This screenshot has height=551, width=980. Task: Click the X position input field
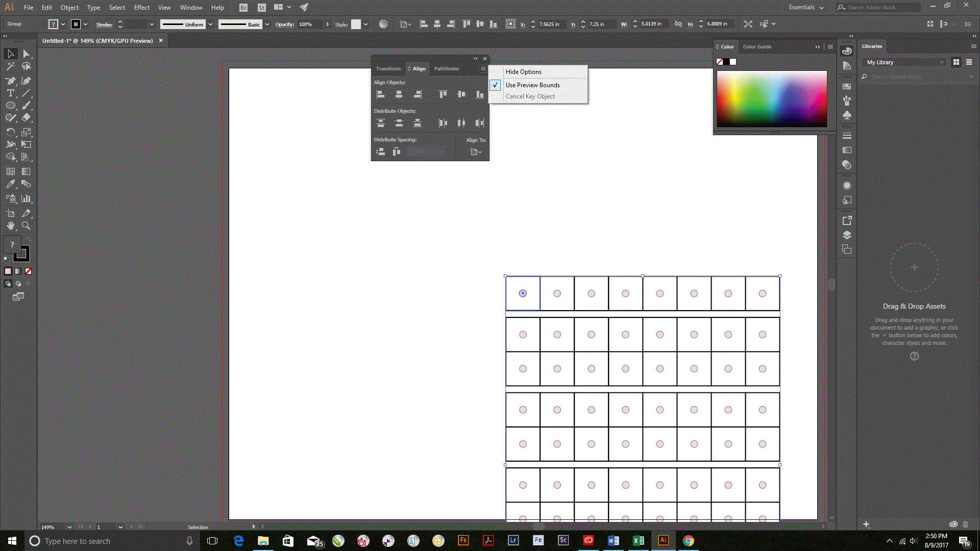tap(551, 24)
